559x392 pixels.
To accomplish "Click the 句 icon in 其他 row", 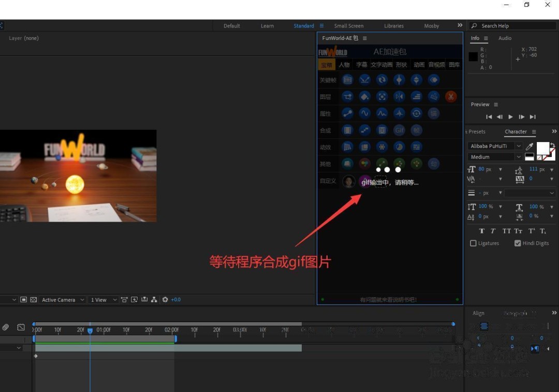I will click(x=434, y=164).
